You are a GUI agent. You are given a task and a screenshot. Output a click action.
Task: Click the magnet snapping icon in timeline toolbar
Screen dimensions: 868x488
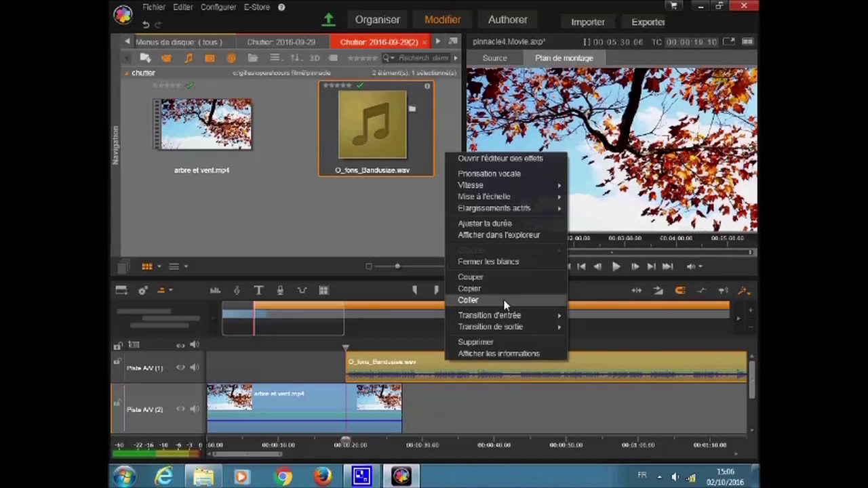pyautogui.click(x=679, y=290)
